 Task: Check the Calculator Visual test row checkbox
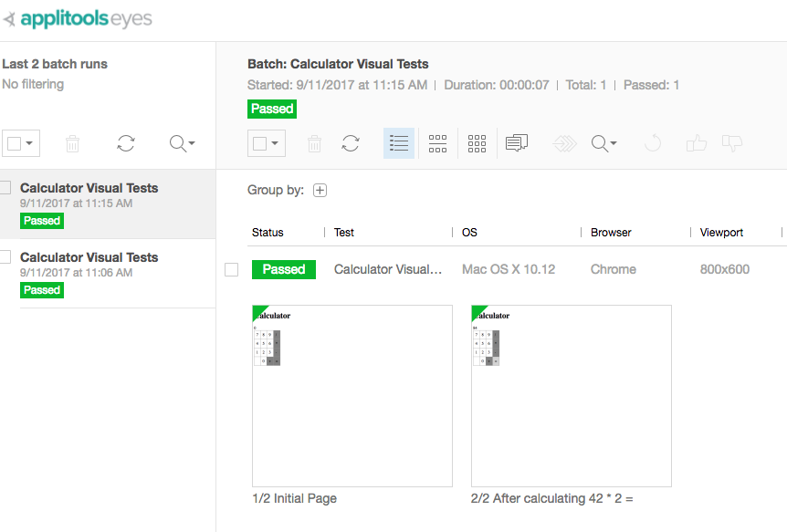click(x=232, y=269)
